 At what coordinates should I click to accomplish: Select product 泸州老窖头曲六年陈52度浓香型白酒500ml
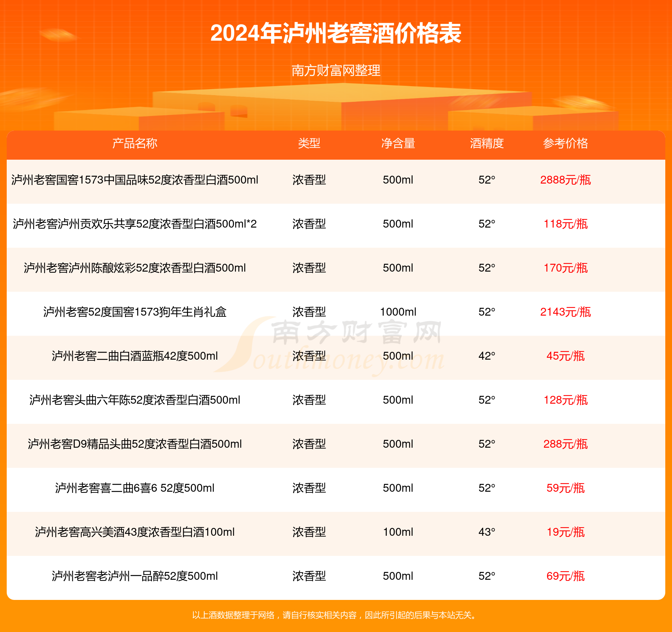(x=135, y=400)
